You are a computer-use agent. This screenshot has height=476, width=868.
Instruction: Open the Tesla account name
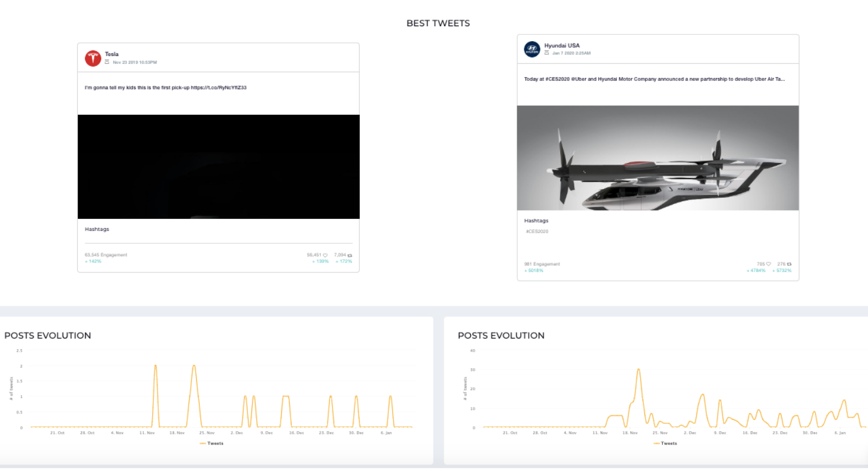tap(112, 54)
